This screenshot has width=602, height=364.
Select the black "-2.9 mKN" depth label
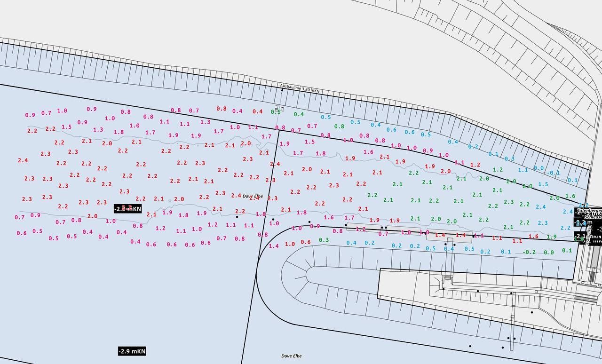(x=132, y=351)
